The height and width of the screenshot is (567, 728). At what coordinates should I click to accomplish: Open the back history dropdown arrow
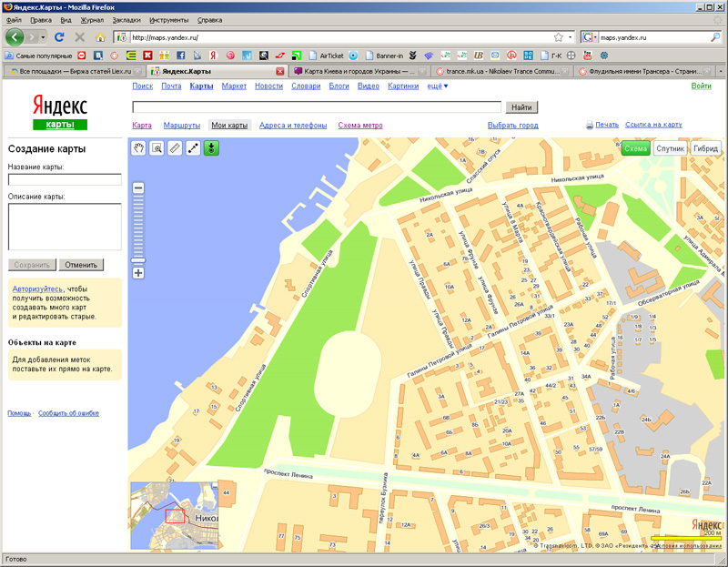point(43,37)
